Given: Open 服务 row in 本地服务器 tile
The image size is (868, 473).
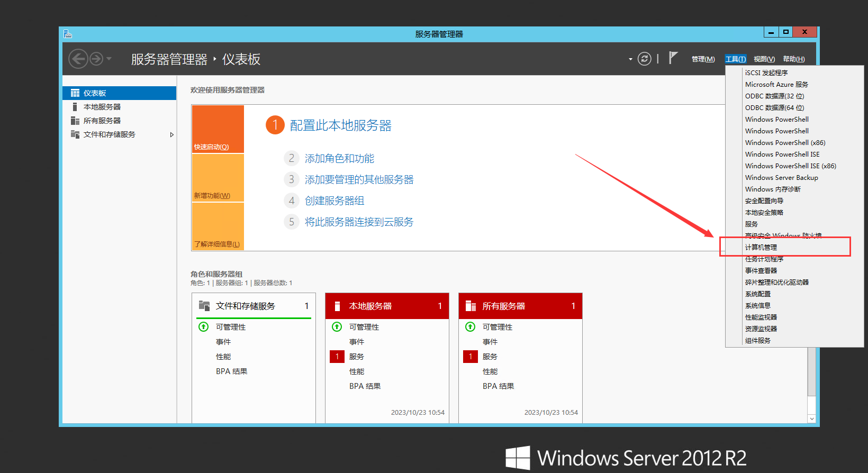Looking at the screenshot, I should point(357,357).
